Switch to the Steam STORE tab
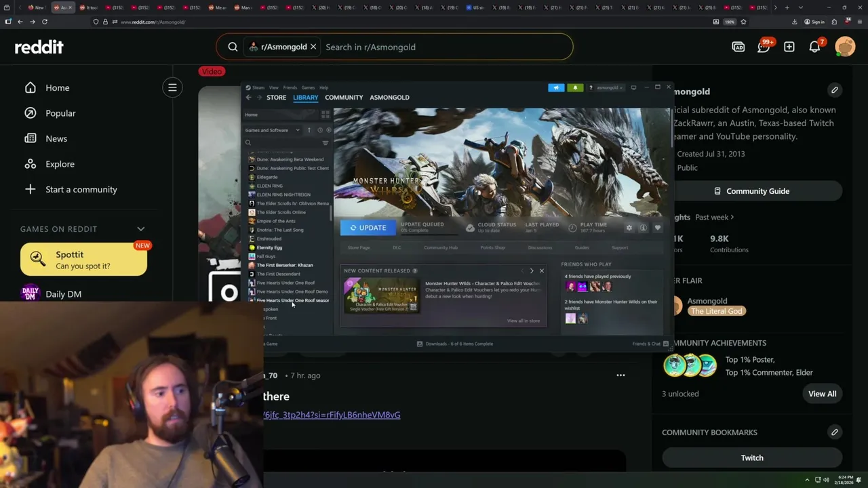 click(x=276, y=98)
